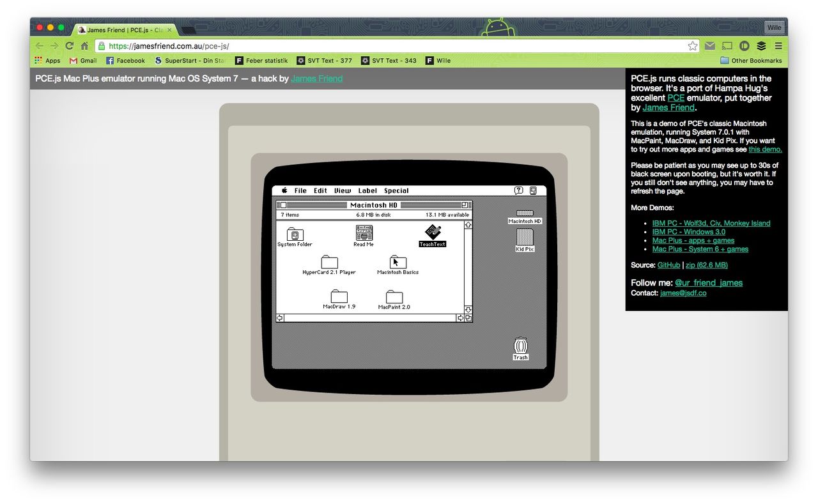Open the Facebook bookmark

pos(125,61)
